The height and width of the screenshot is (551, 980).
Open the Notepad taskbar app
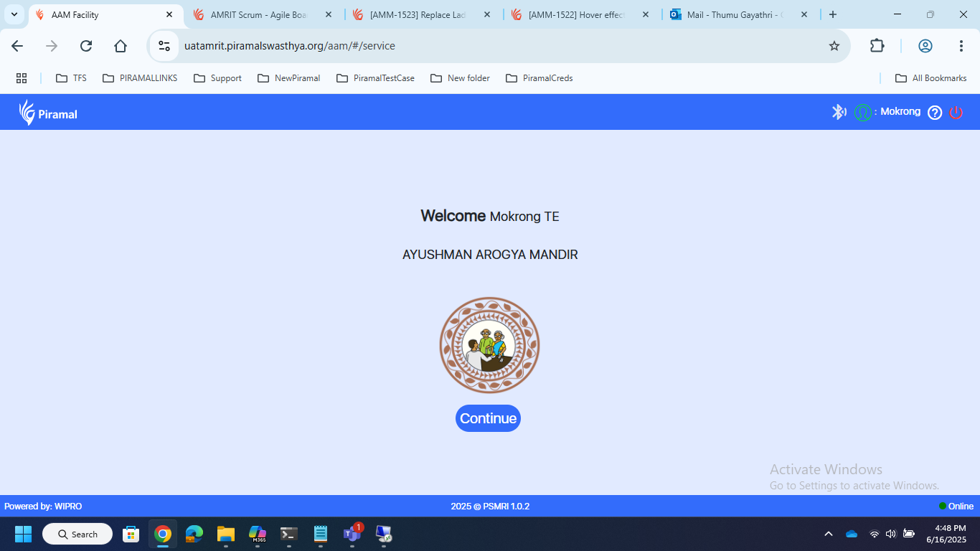tap(321, 534)
